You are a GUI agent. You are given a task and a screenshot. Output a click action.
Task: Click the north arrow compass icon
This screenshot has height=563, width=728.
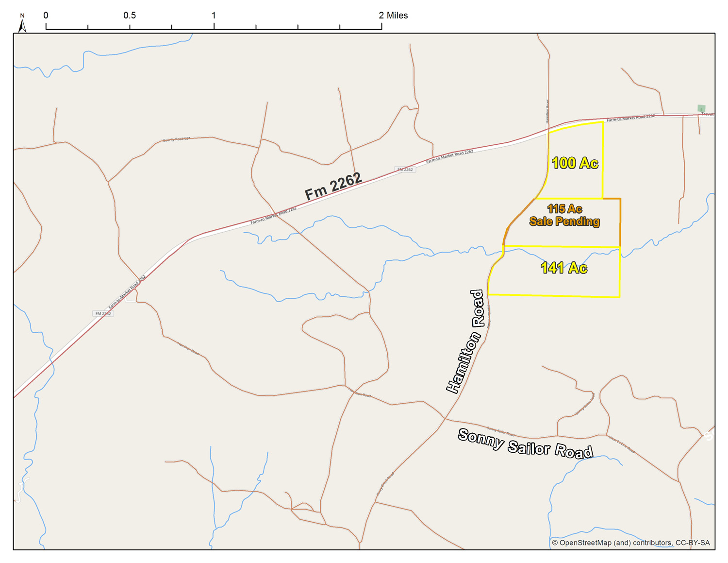[x=22, y=23]
